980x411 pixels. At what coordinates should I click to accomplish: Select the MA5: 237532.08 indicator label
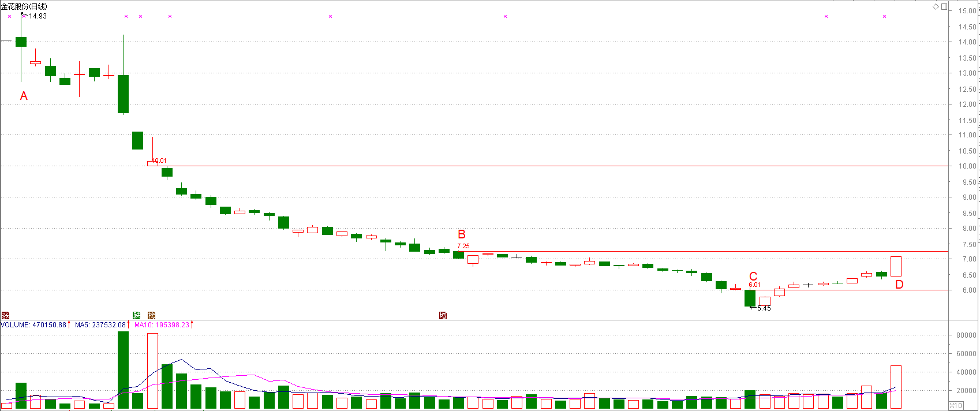click(100, 325)
